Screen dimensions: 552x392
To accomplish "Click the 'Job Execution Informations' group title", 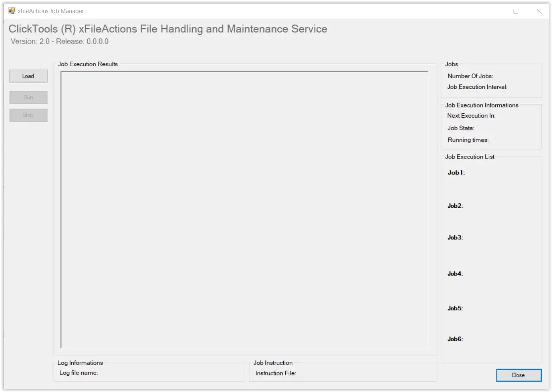I will (481, 105).
